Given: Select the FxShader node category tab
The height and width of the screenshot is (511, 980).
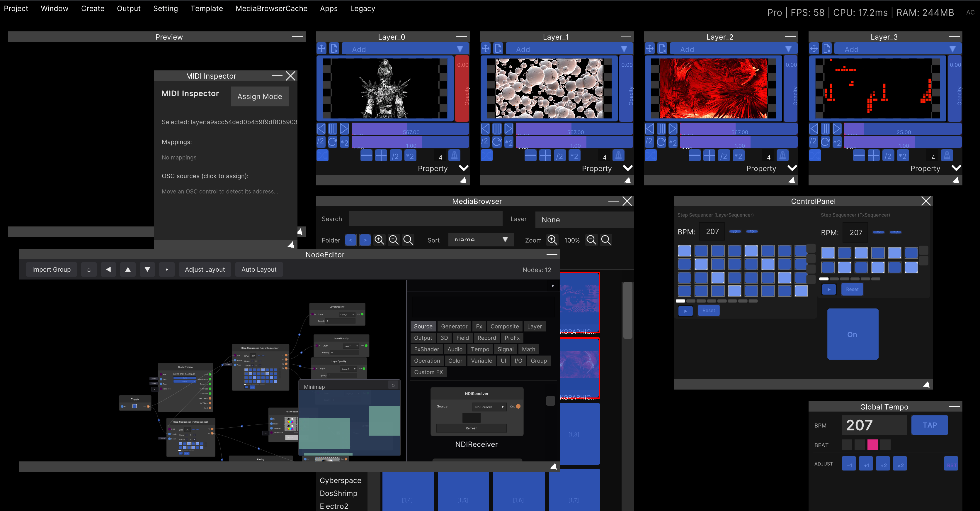Looking at the screenshot, I should (426, 349).
